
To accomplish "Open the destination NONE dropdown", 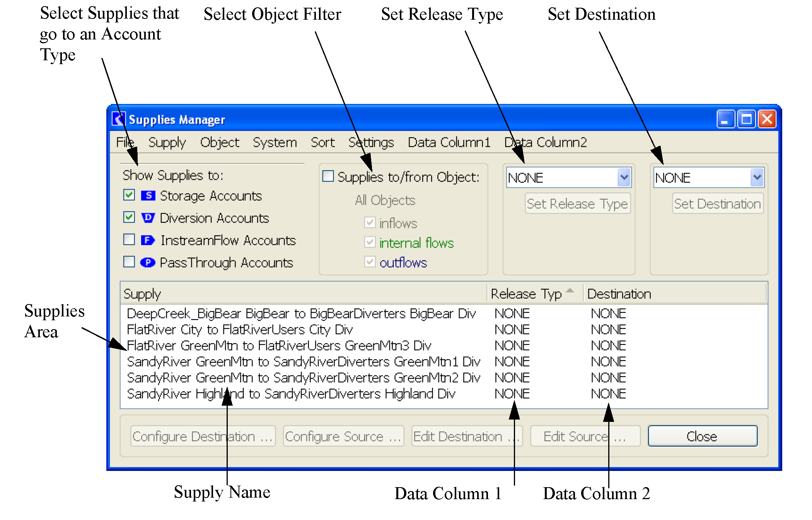I will point(757,178).
